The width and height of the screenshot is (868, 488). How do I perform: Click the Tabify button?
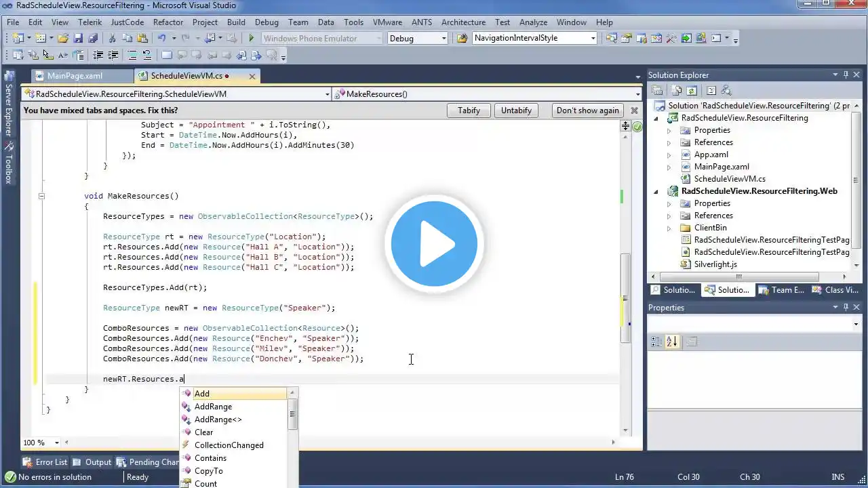(x=469, y=110)
